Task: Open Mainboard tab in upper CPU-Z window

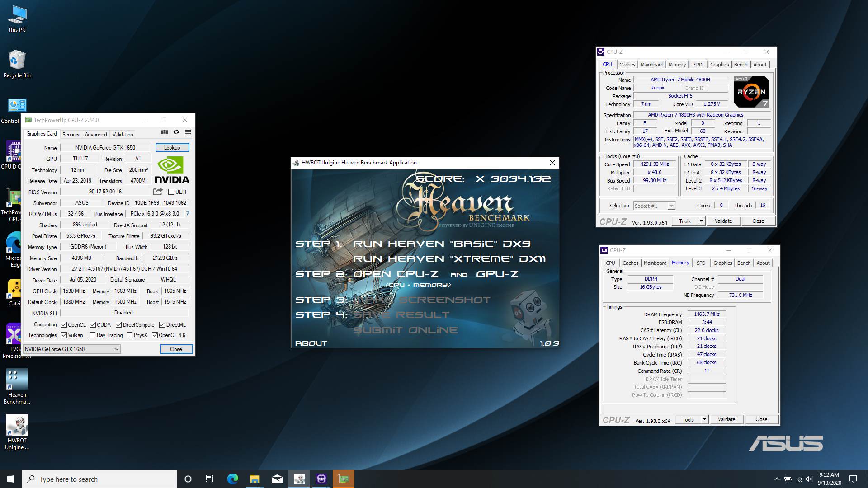Action: [652, 65]
